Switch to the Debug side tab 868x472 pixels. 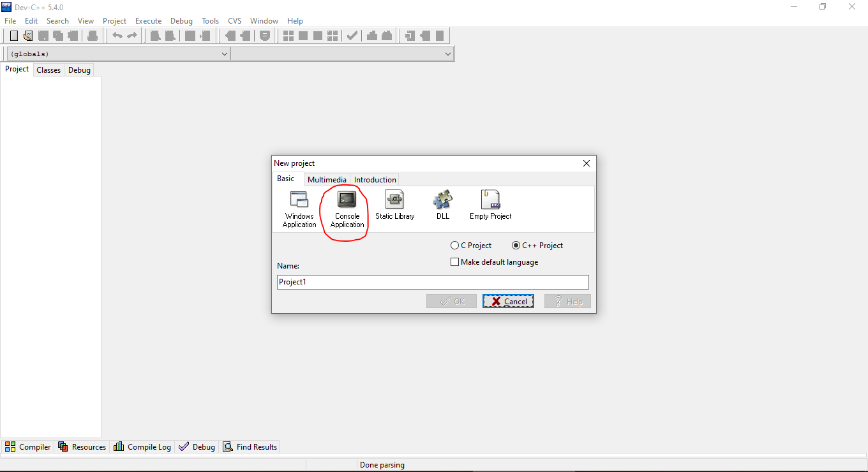pyautogui.click(x=79, y=70)
